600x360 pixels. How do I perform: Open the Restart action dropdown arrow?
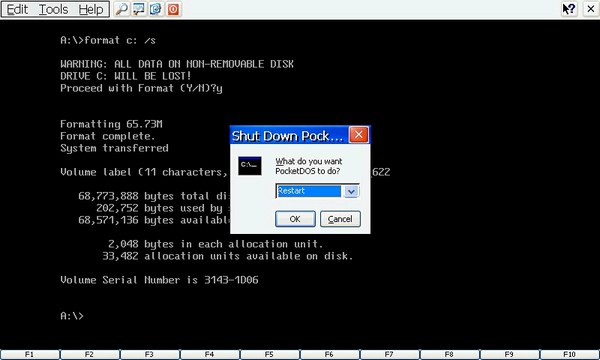[x=351, y=191]
